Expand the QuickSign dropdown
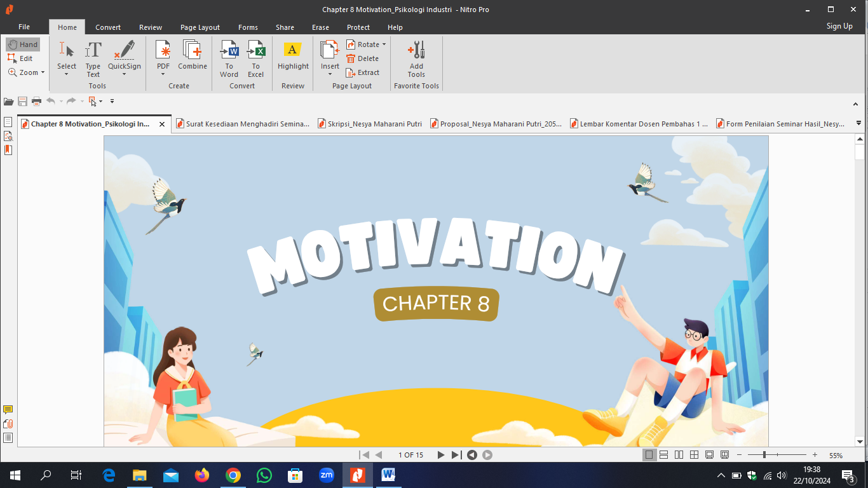The image size is (868, 488). click(124, 74)
